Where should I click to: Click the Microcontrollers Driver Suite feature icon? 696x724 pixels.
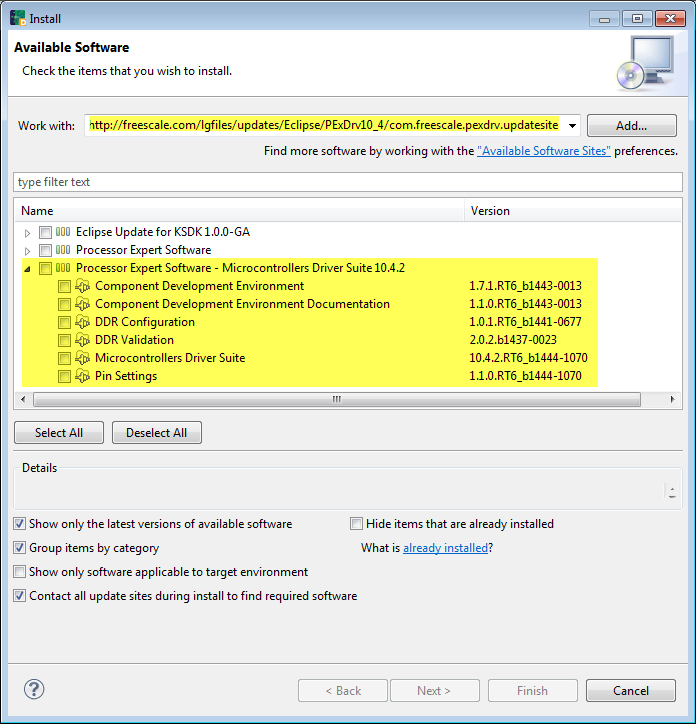click(83, 358)
